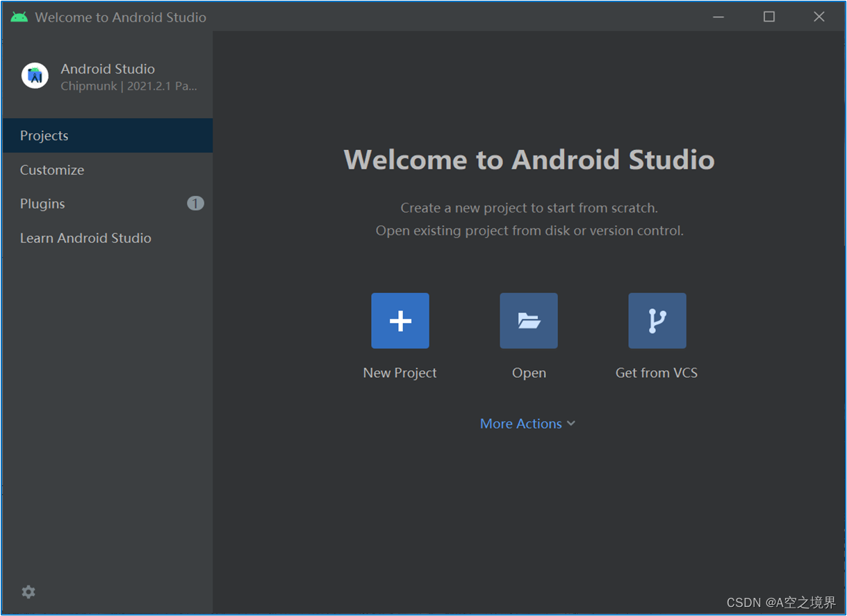Click the New Project label

pyautogui.click(x=400, y=373)
